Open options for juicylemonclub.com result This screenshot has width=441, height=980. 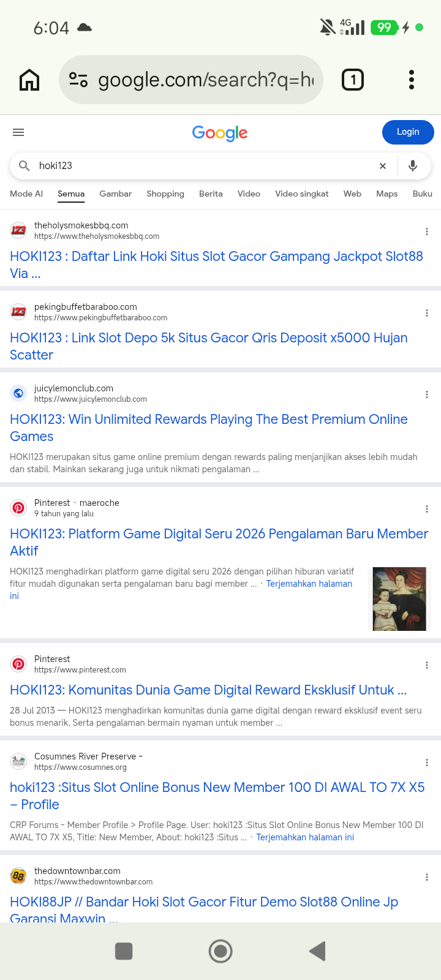pos(427,394)
